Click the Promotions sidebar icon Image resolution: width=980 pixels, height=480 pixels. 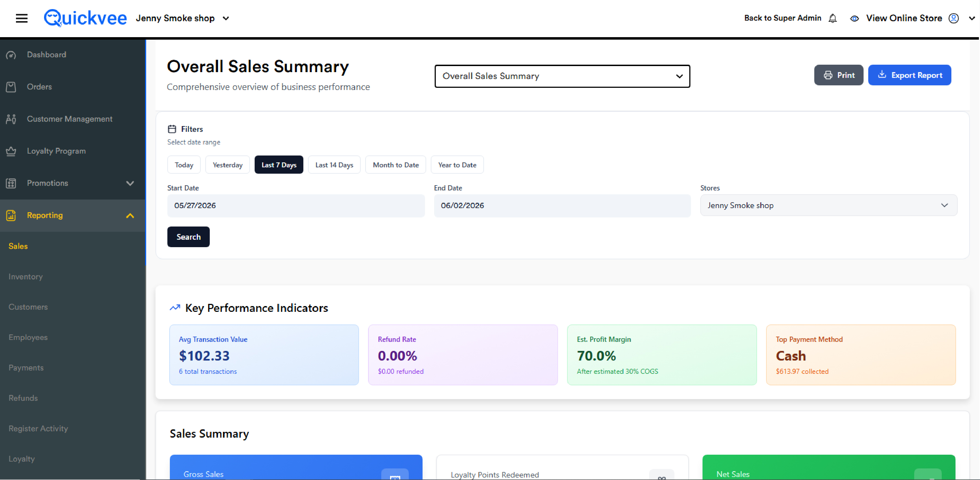pos(11,183)
